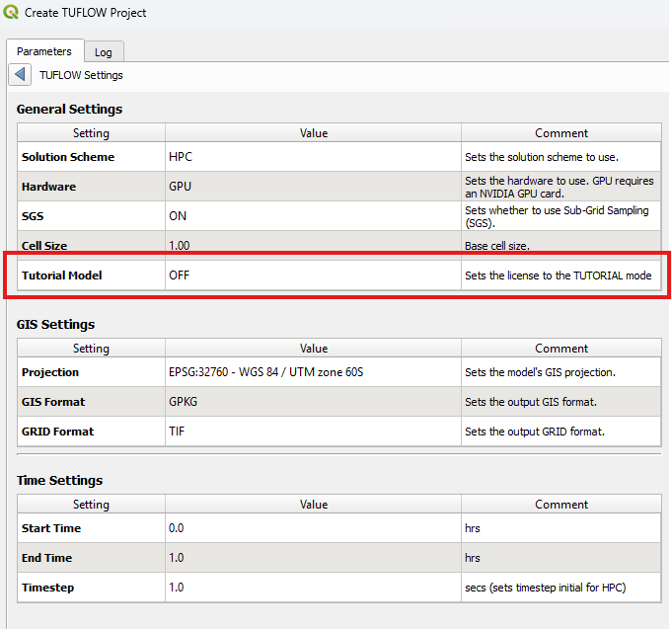
Task: Toggle Tutorial Model value OFF
Action: 313,275
